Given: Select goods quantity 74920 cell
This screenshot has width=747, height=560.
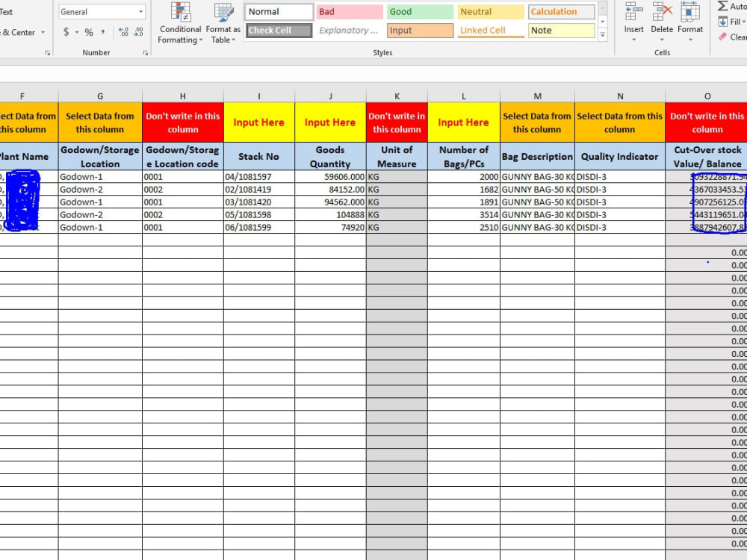Looking at the screenshot, I should pos(331,227).
